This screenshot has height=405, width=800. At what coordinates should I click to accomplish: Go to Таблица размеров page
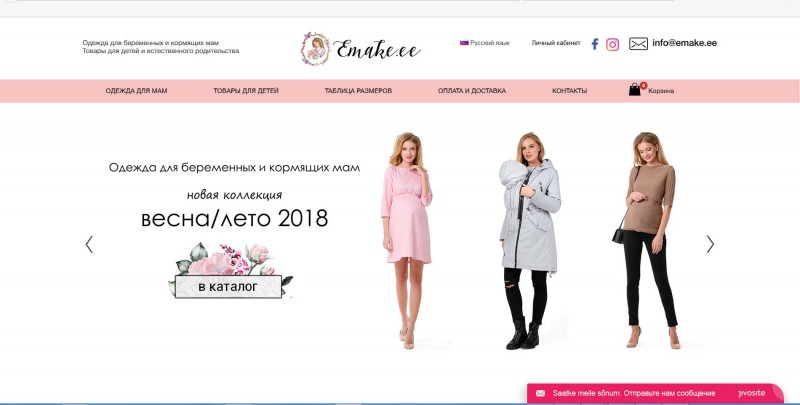coord(358,91)
